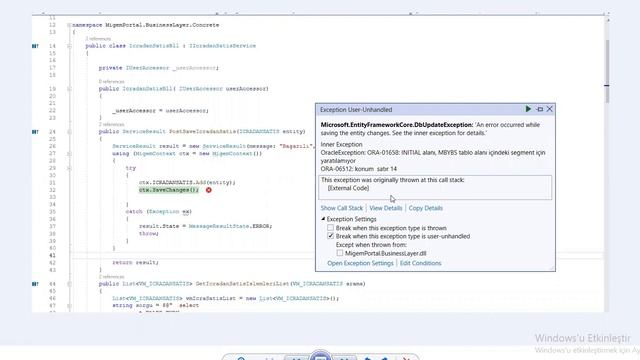
Task: Click the [External Code] call stack entry
Action: [348, 188]
